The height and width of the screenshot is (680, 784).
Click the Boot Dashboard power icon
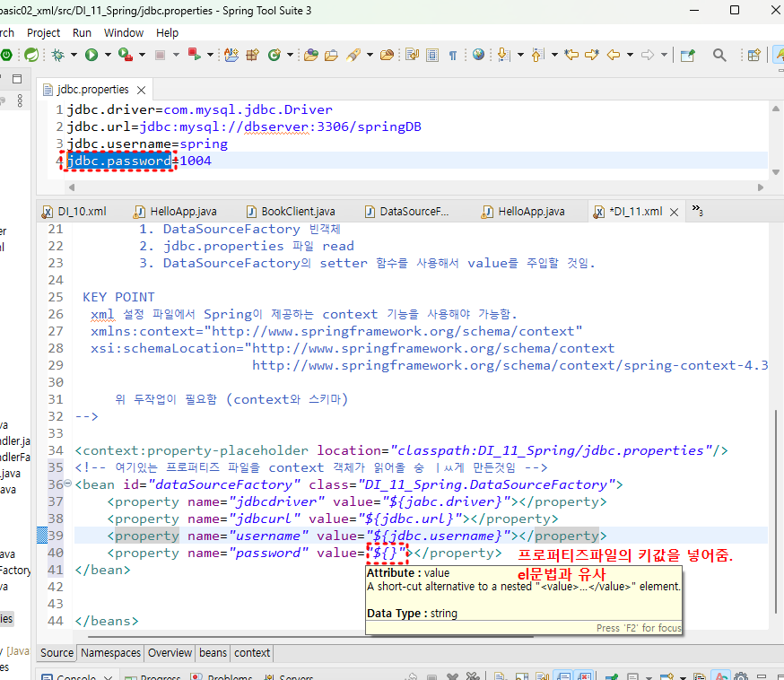click(x=5, y=55)
